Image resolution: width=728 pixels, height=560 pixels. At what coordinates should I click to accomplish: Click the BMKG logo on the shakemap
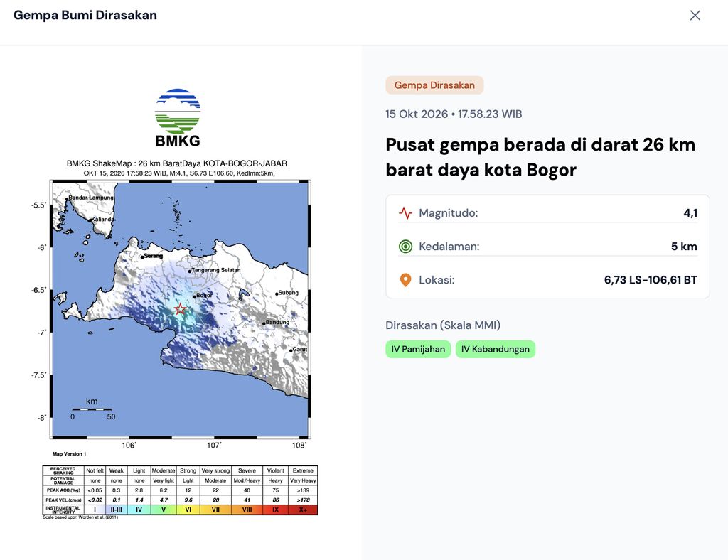(177, 118)
